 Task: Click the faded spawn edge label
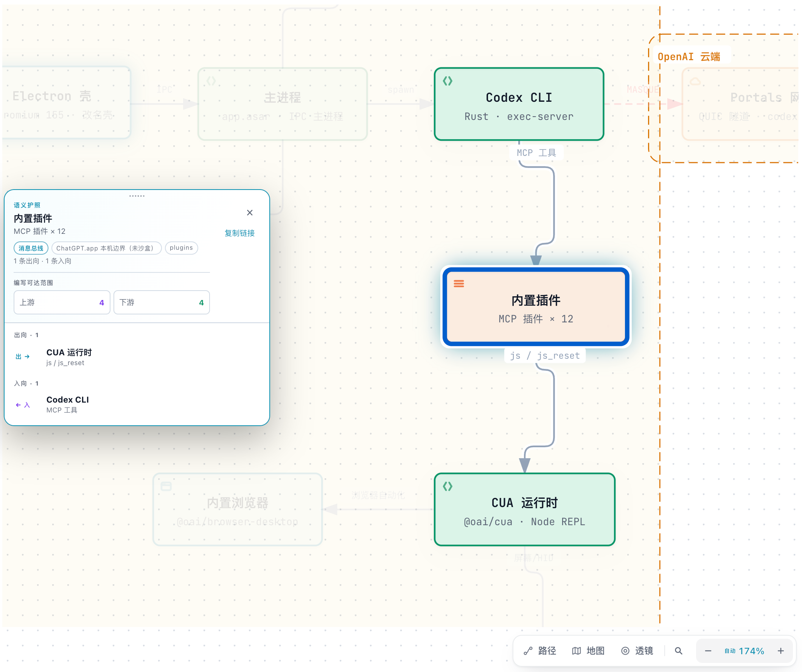(x=401, y=90)
